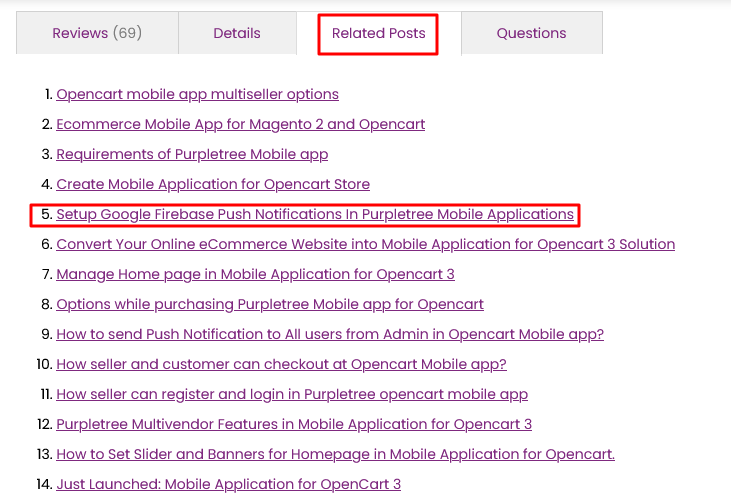Open 'Opencart mobile app multiseller options' post
Screen dimensions: 731x501
point(197,94)
